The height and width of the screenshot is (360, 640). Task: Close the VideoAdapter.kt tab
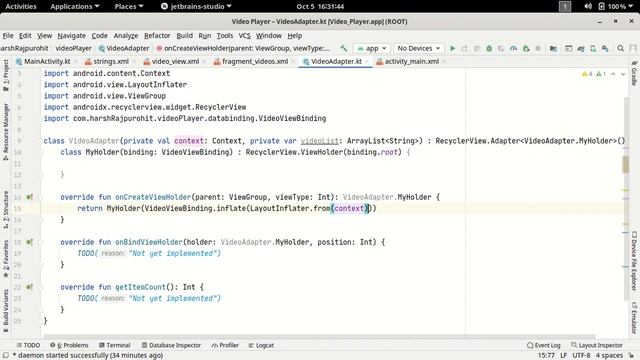click(x=367, y=62)
